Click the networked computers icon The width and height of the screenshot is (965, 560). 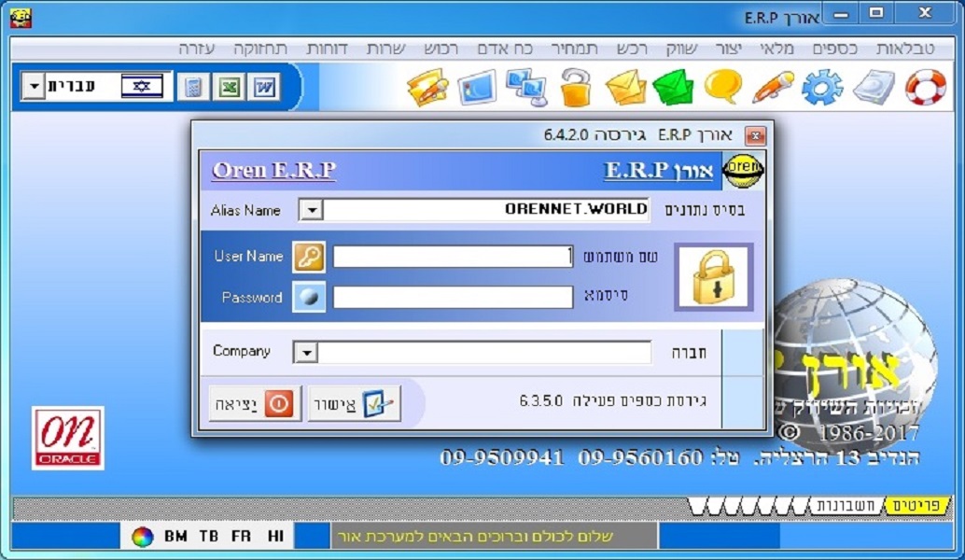coord(526,88)
